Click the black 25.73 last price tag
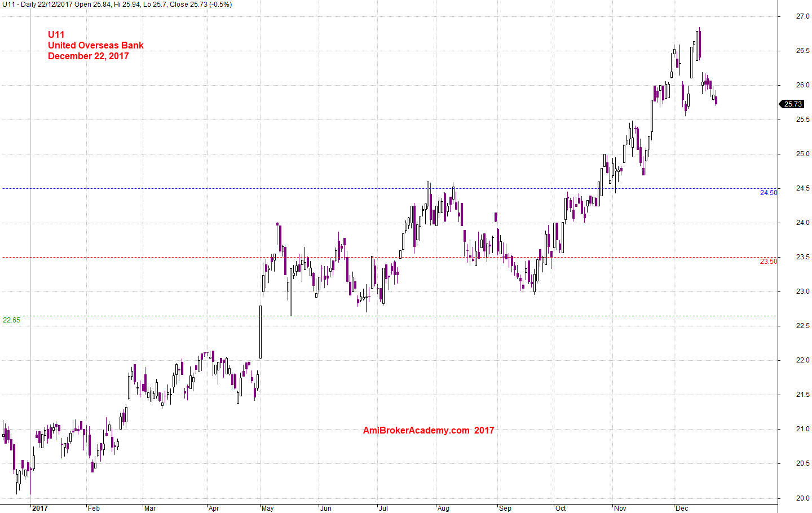 792,104
